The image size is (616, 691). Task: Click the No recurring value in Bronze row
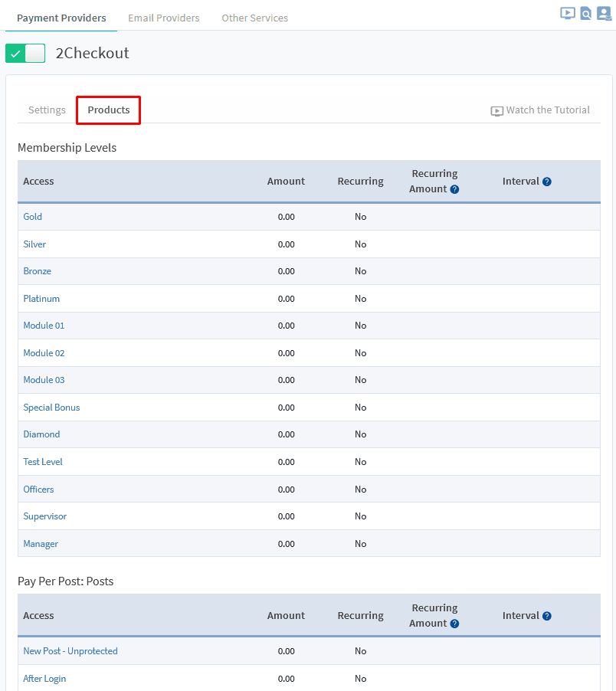(x=360, y=271)
